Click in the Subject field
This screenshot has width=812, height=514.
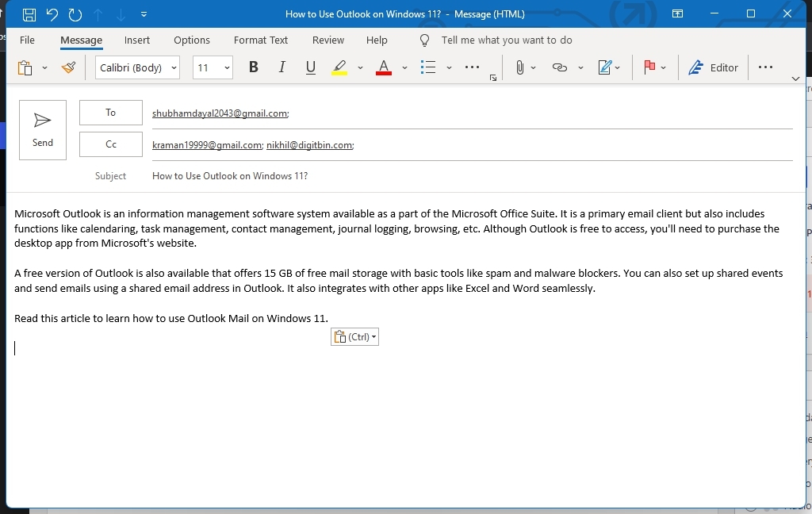click(468, 176)
